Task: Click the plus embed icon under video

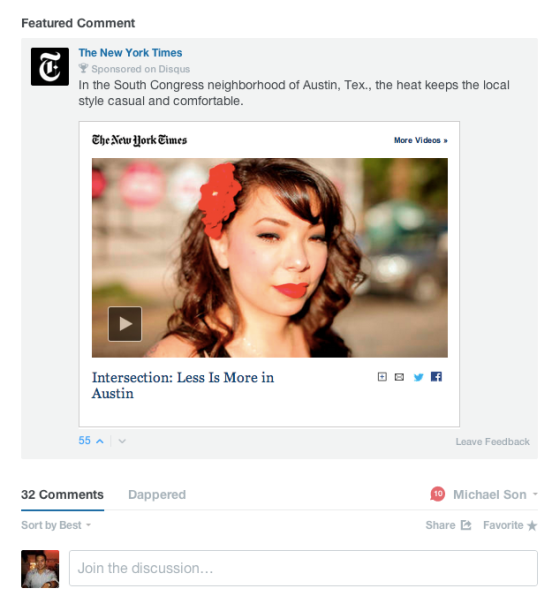Action: [x=382, y=377]
